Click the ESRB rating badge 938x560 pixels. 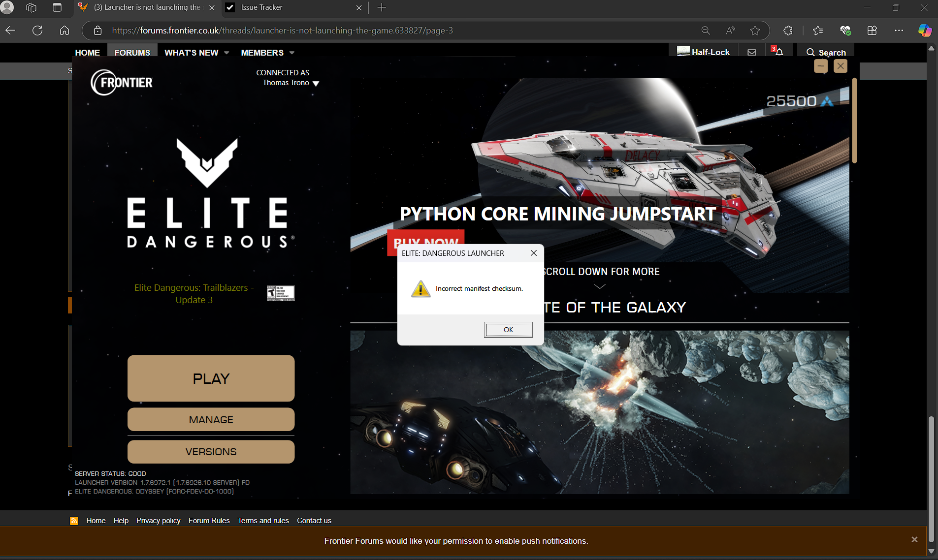[x=281, y=293]
